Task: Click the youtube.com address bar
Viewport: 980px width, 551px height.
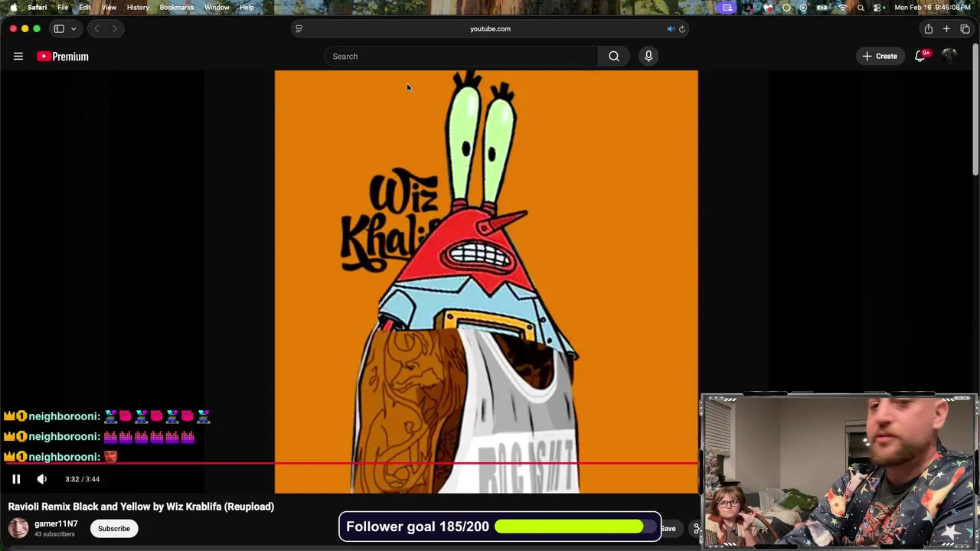Action: click(x=490, y=28)
